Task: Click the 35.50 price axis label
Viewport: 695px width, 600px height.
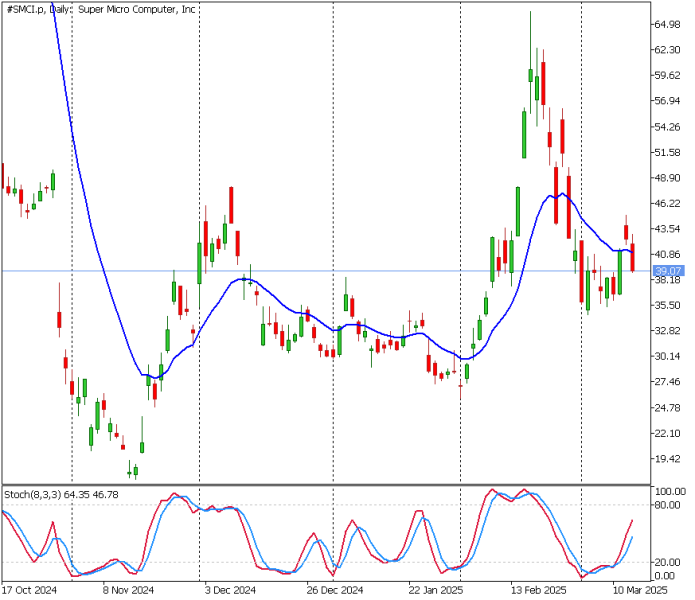Action: (667, 305)
